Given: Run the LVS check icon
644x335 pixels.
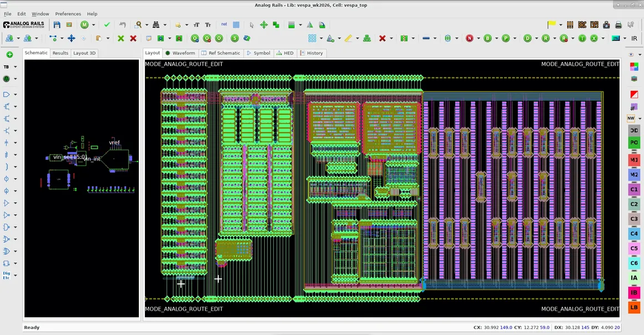Looking at the screenshot, I should (x=595, y=25).
